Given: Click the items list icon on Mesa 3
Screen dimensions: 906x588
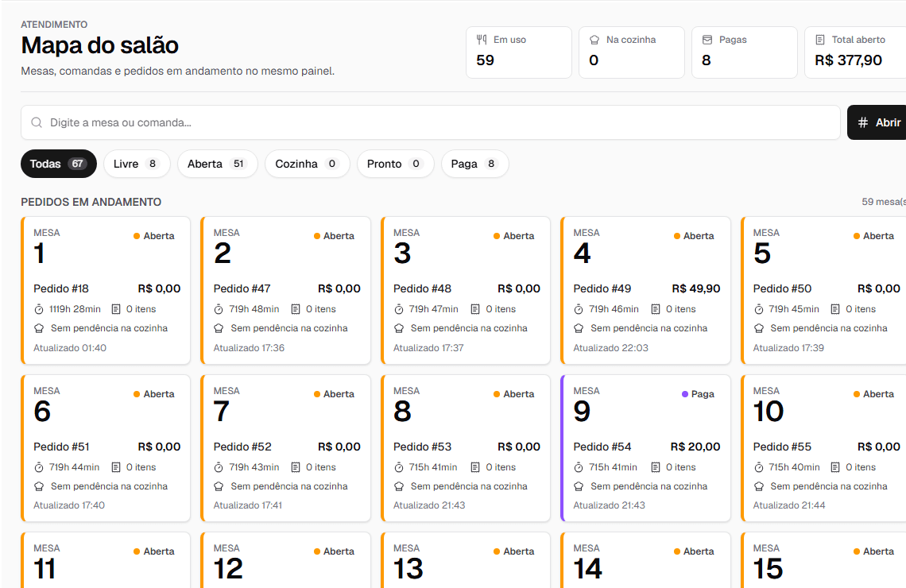Looking at the screenshot, I should coord(475,309).
